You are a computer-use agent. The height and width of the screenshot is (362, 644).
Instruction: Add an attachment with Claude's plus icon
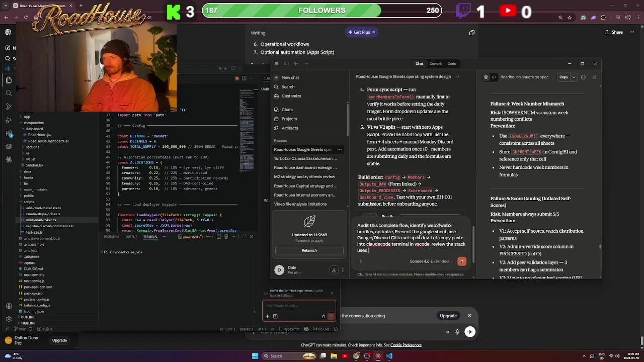pos(360,261)
